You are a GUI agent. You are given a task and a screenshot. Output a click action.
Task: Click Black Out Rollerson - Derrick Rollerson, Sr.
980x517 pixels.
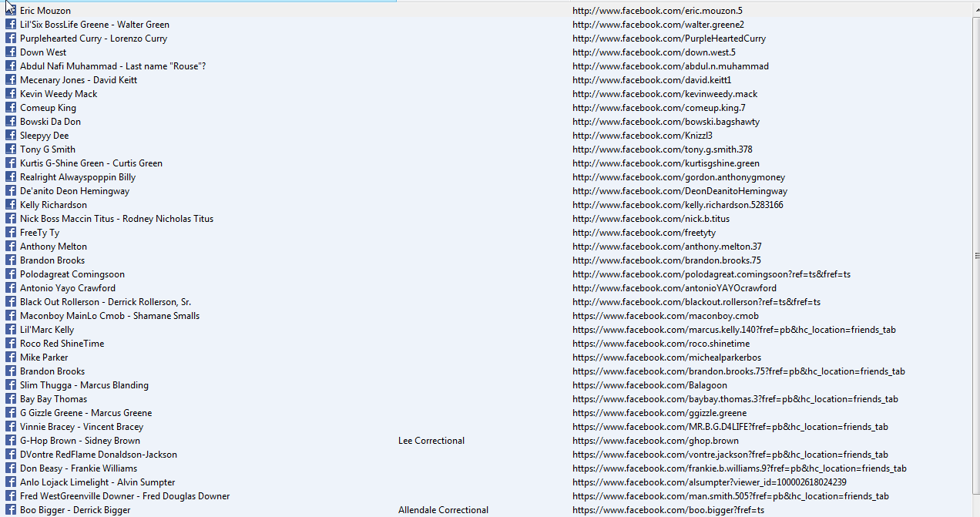(x=106, y=302)
